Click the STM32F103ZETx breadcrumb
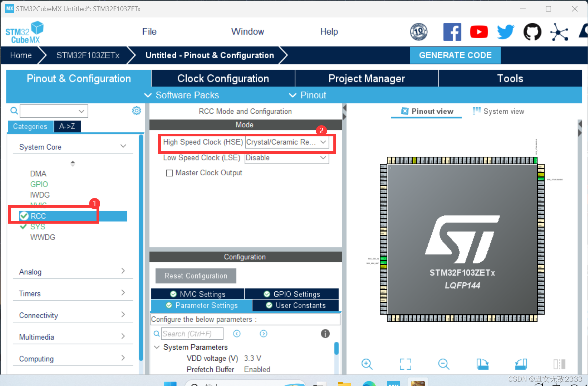 pos(88,55)
